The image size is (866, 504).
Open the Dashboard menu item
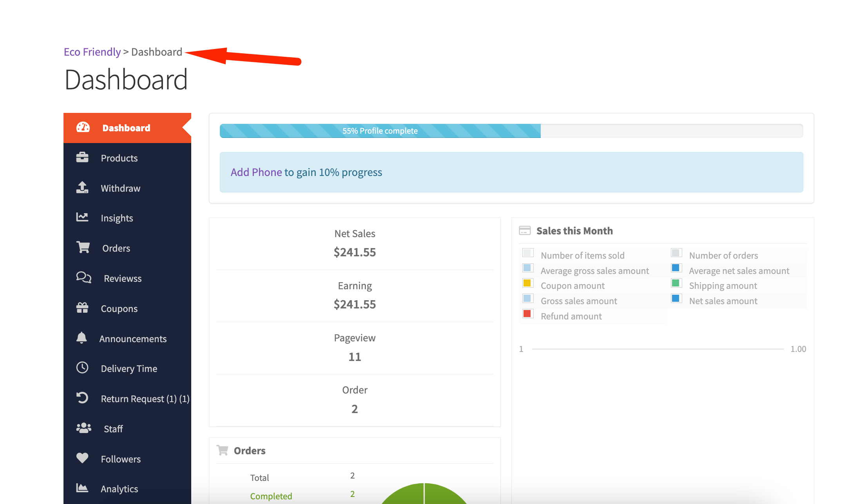(127, 128)
